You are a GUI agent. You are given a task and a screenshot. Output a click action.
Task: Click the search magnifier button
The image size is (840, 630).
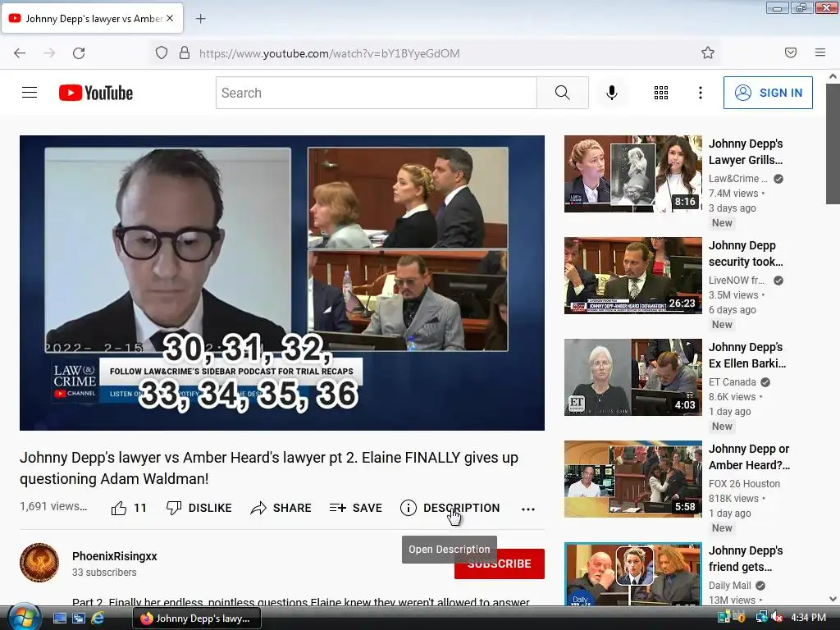pyautogui.click(x=563, y=93)
